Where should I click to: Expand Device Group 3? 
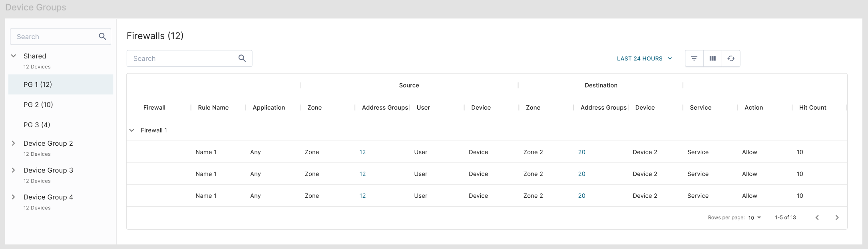[x=14, y=170]
